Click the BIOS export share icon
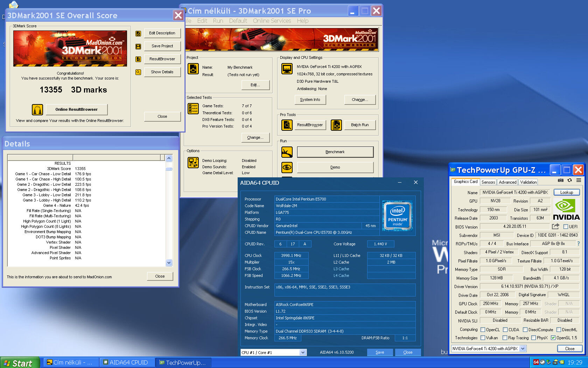Viewport: 588px width, 368px height. click(x=555, y=226)
